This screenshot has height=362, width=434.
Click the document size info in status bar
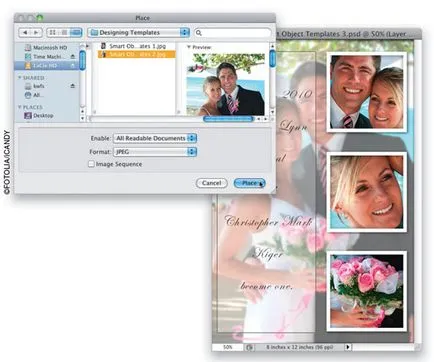[299, 347]
